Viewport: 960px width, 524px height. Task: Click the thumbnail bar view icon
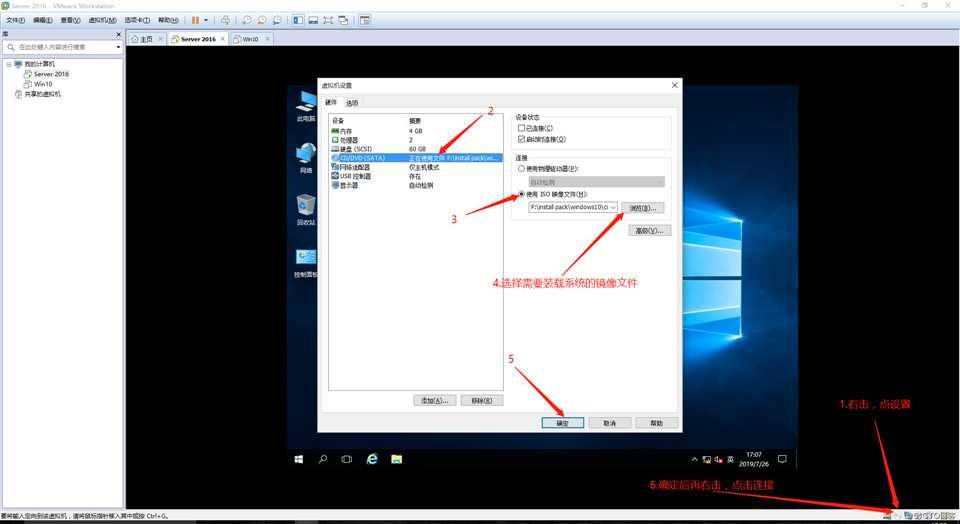[313, 20]
